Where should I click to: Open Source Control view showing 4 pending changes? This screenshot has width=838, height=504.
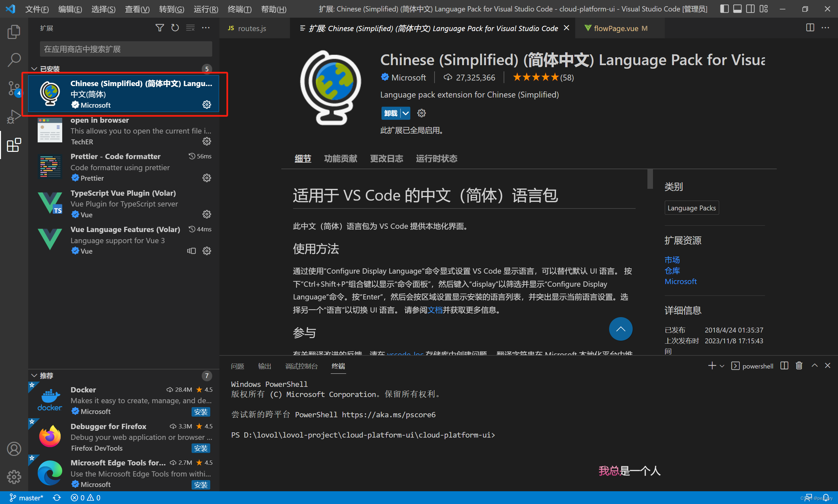(14, 88)
